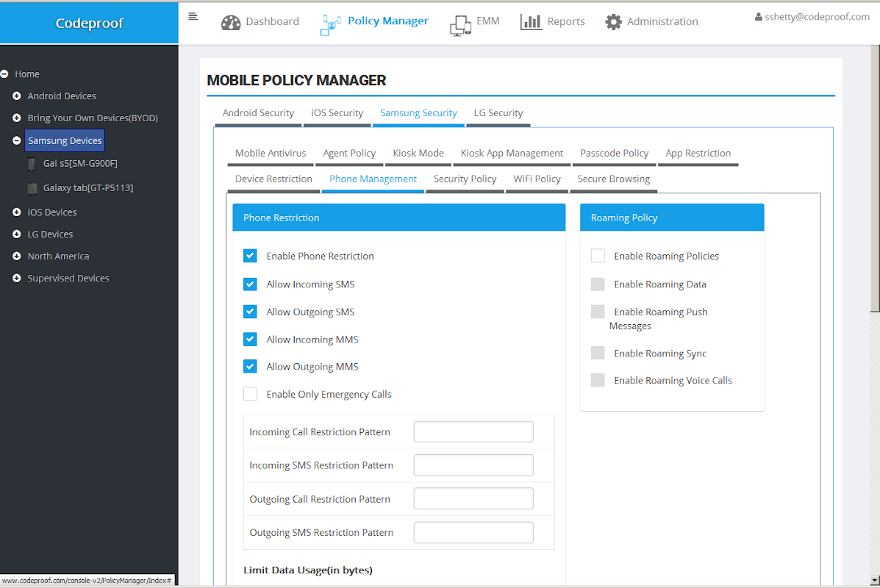The image size is (880, 588).
Task: Open EMM section link
Action: point(487,21)
